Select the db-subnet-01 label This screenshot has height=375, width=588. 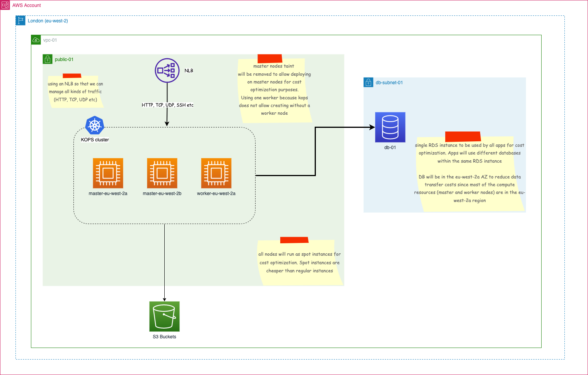click(x=389, y=83)
